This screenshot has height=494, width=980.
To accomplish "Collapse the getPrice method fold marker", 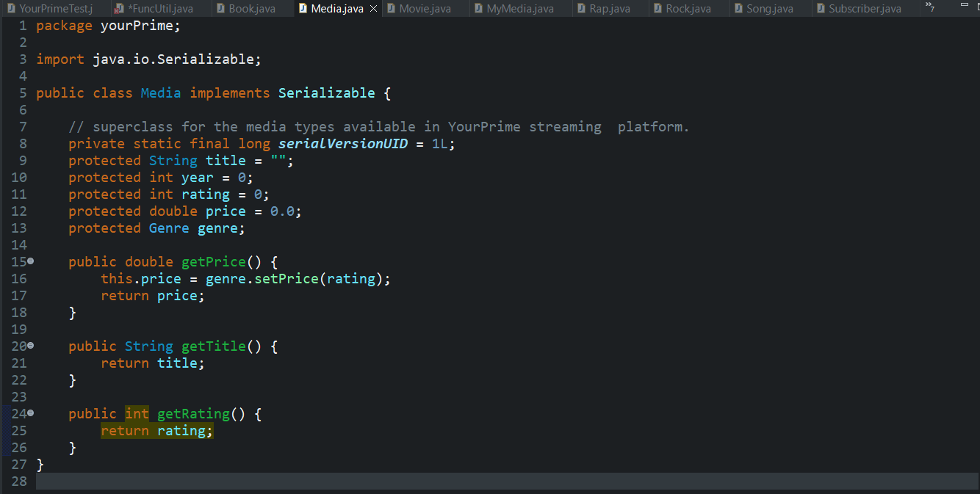I will click(32, 261).
